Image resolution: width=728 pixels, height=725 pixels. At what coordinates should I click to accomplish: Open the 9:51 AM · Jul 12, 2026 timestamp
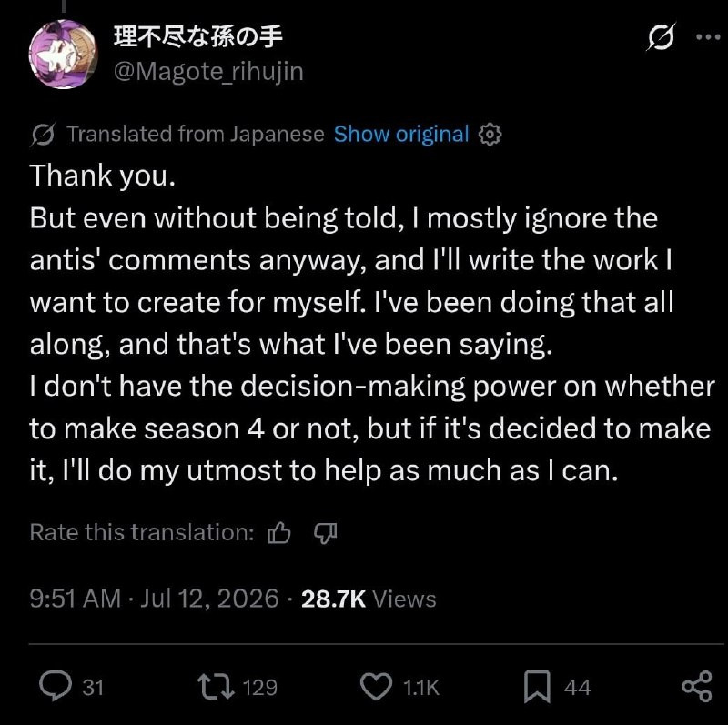pos(154,599)
